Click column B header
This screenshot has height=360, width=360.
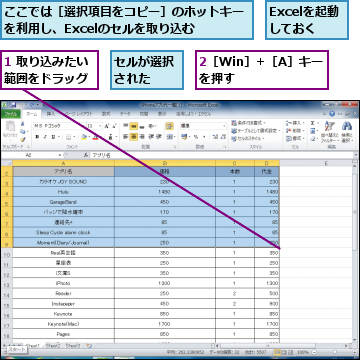pyautogui.click(x=165, y=163)
